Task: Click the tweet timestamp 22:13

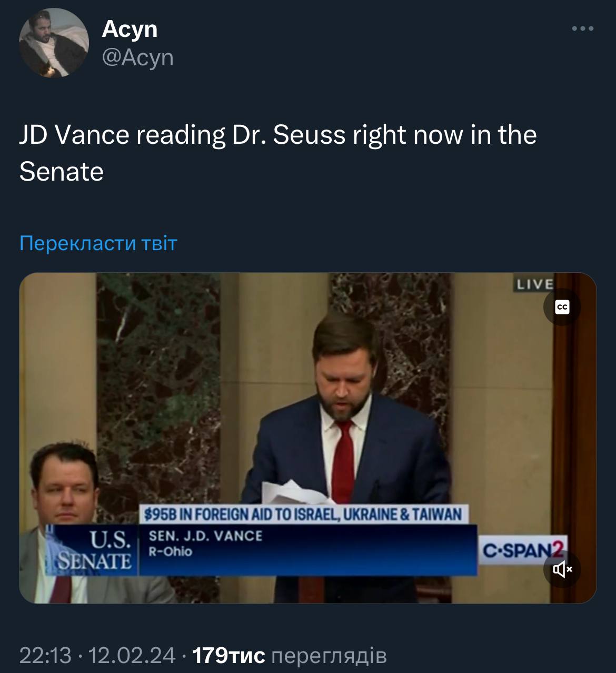Action: pos(45,655)
